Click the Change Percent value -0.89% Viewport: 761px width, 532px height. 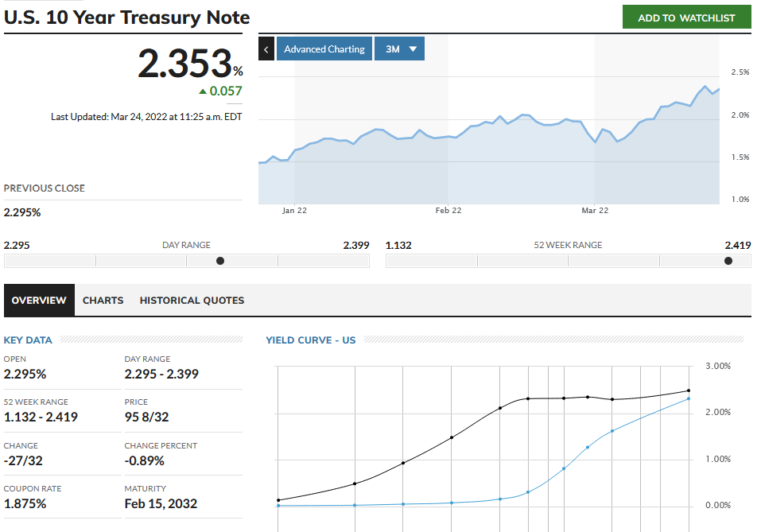[145, 460]
